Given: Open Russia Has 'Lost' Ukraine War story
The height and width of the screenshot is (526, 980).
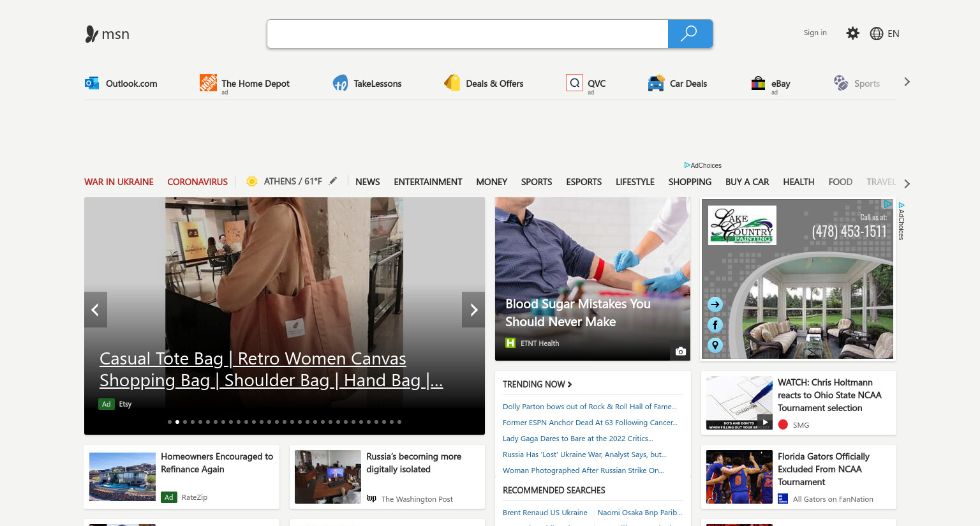Looking at the screenshot, I should [x=584, y=455].
